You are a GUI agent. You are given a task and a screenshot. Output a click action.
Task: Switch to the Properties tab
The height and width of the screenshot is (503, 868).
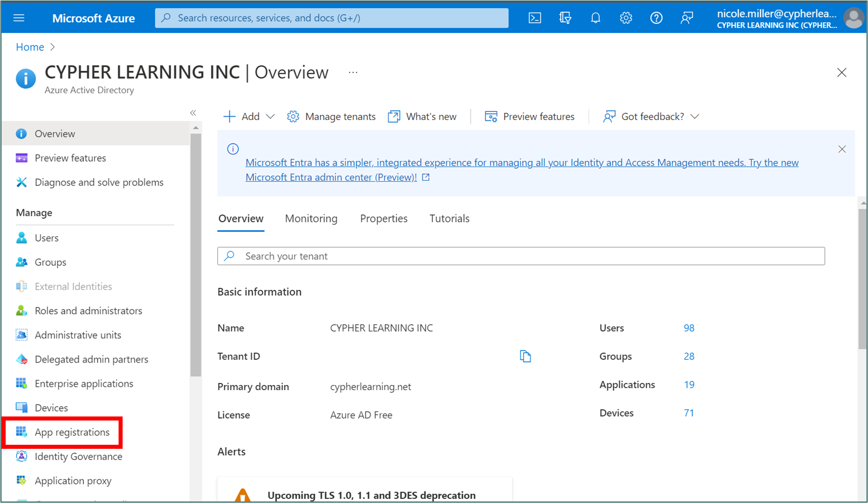tap(384, 218)
